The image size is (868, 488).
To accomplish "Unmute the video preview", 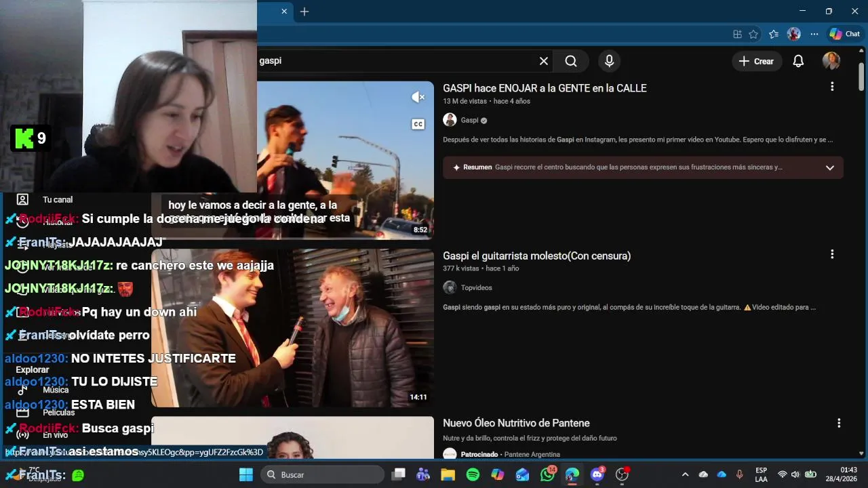I will pos(418,98).
